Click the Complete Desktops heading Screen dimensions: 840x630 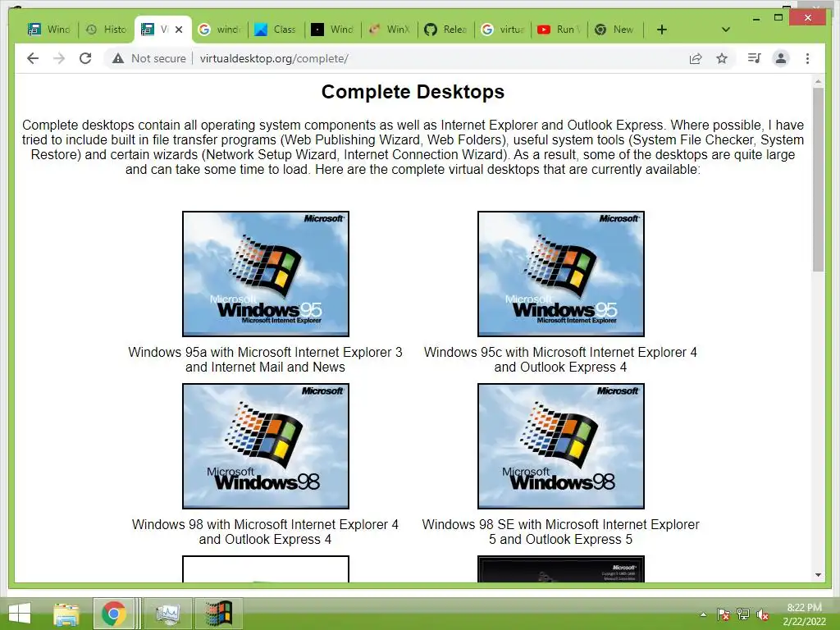pyautogui.click(x=413, y=92)
